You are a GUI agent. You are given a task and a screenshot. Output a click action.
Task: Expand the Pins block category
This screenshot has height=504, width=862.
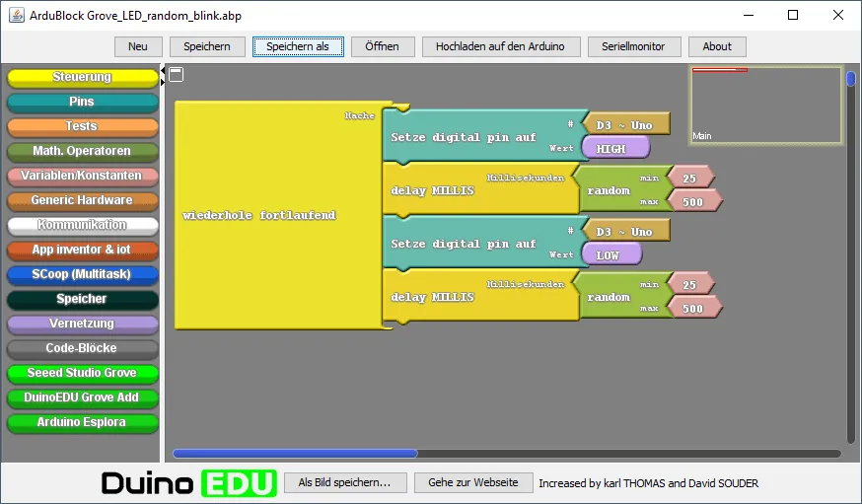pyautogui.click(x=82, y=102)
